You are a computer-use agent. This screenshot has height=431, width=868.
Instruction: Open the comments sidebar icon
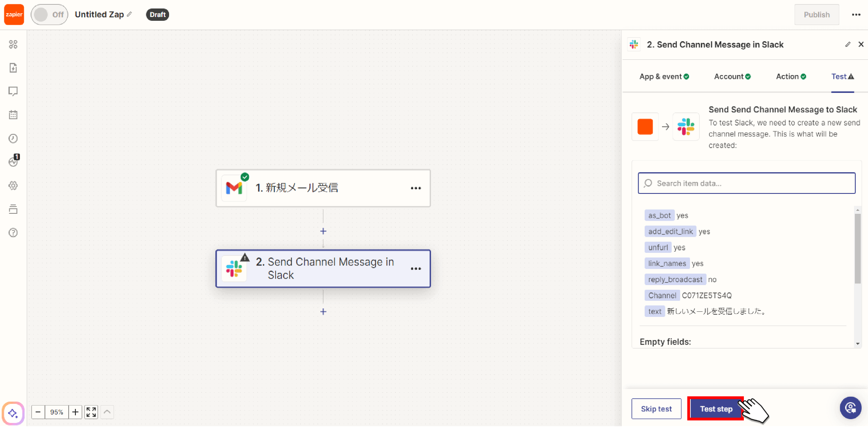tap(13, 91)
